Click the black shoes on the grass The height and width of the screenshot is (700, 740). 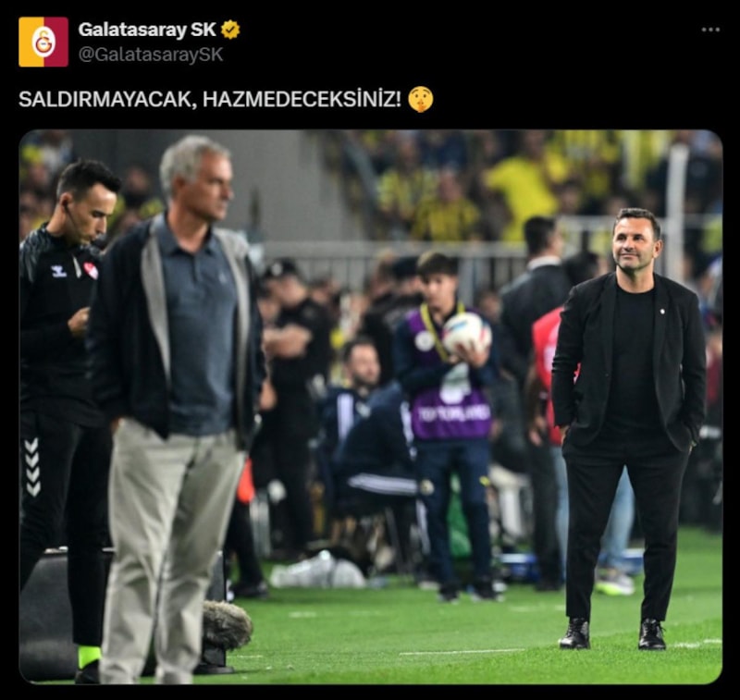tap(612, 634)
